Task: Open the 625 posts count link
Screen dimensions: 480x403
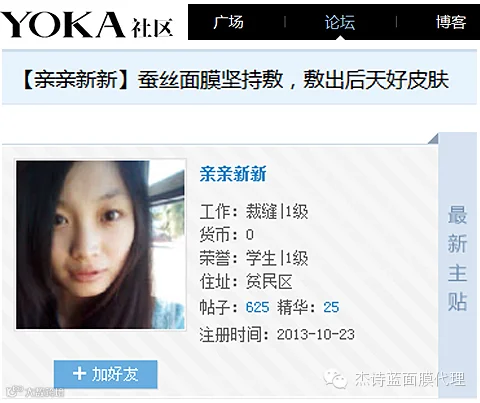Action: [257, 307]
